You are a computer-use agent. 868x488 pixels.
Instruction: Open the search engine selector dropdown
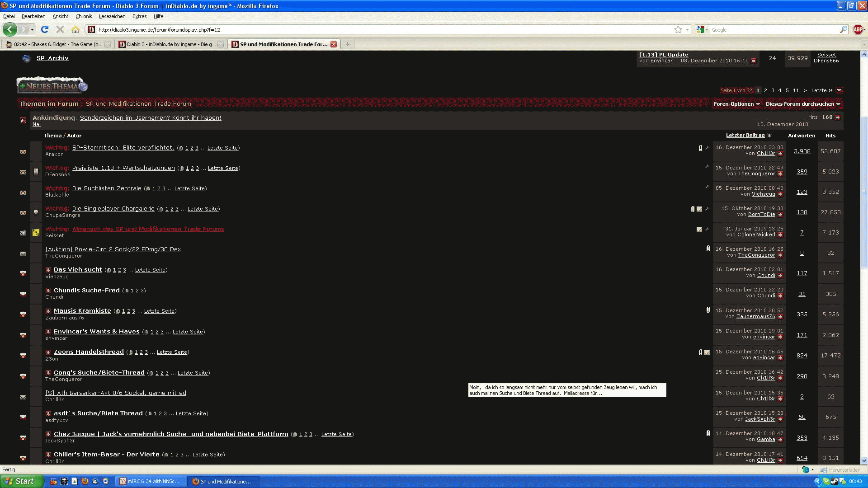point(702,29)
